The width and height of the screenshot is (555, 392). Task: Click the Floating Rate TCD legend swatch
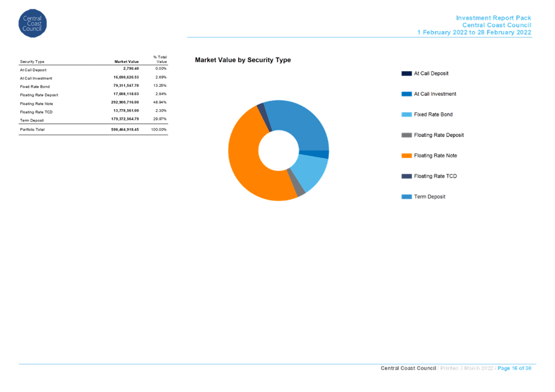click(x=406, y=176)
